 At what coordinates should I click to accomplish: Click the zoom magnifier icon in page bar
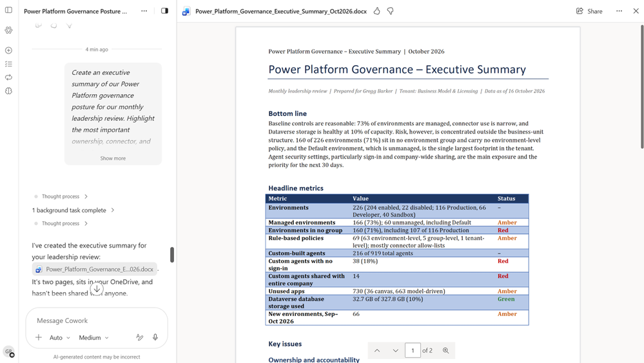point(445,350)
